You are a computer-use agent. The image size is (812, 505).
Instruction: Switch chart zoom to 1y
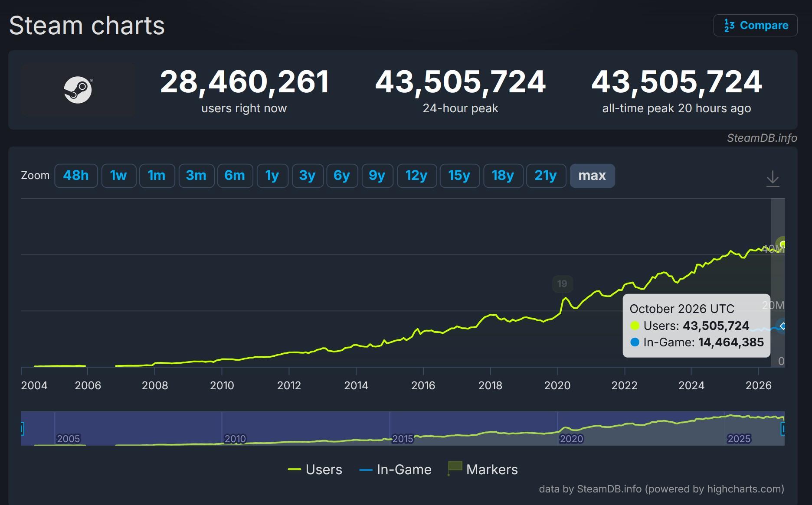[x=272, y=176]
